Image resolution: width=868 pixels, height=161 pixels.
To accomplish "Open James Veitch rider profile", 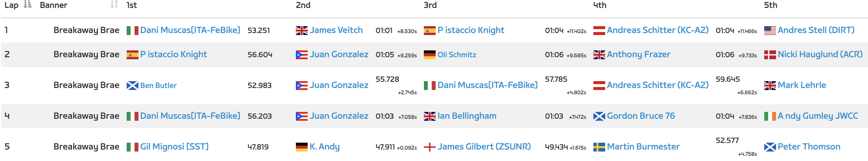I will pos(336,30).
